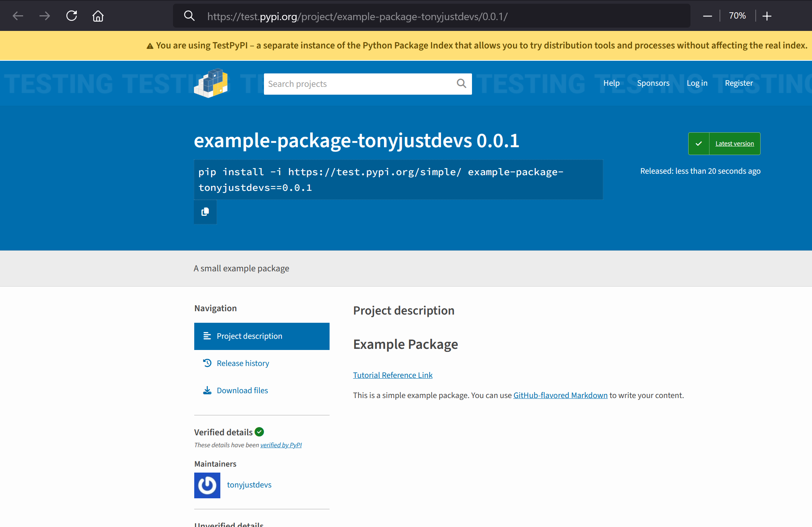Viewport: 812px width, 527px height.
Task: Click the Latest version link
Action: pos(734,143)
